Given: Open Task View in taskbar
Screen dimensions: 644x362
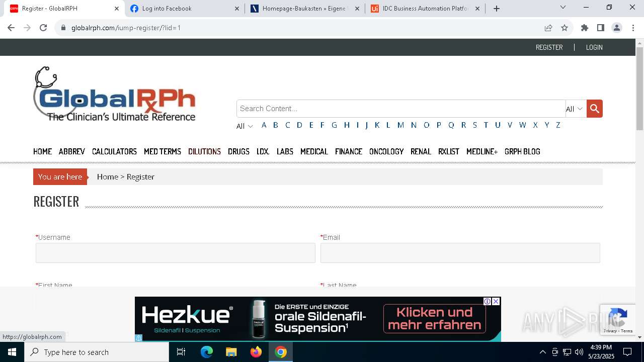Looking at the screenshot, I should (x=181, y=352).
